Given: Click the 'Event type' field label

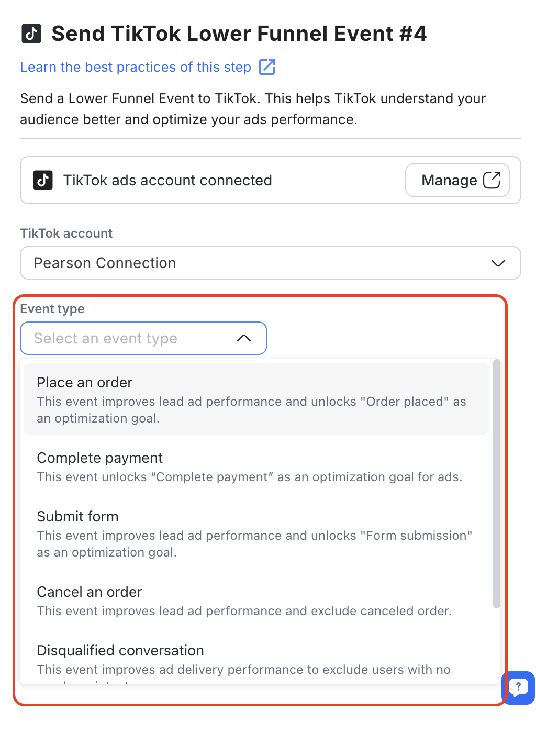Looking at the screenshot, I should [x=52, y=309].
